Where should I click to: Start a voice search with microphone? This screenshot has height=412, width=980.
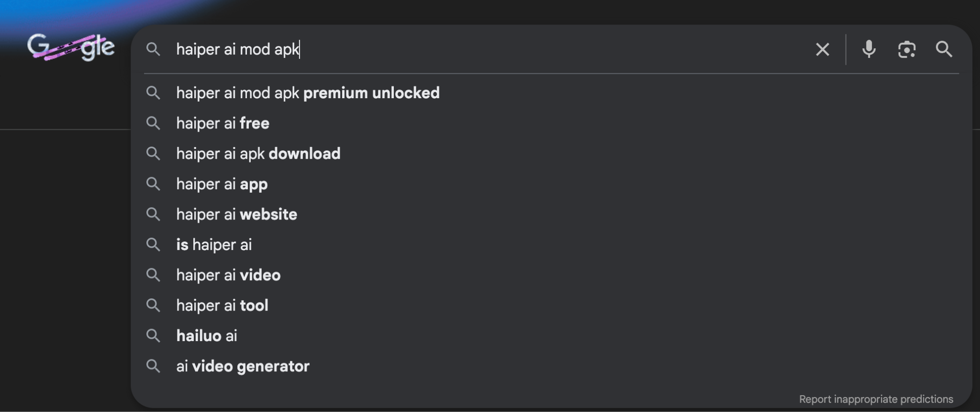869,49
